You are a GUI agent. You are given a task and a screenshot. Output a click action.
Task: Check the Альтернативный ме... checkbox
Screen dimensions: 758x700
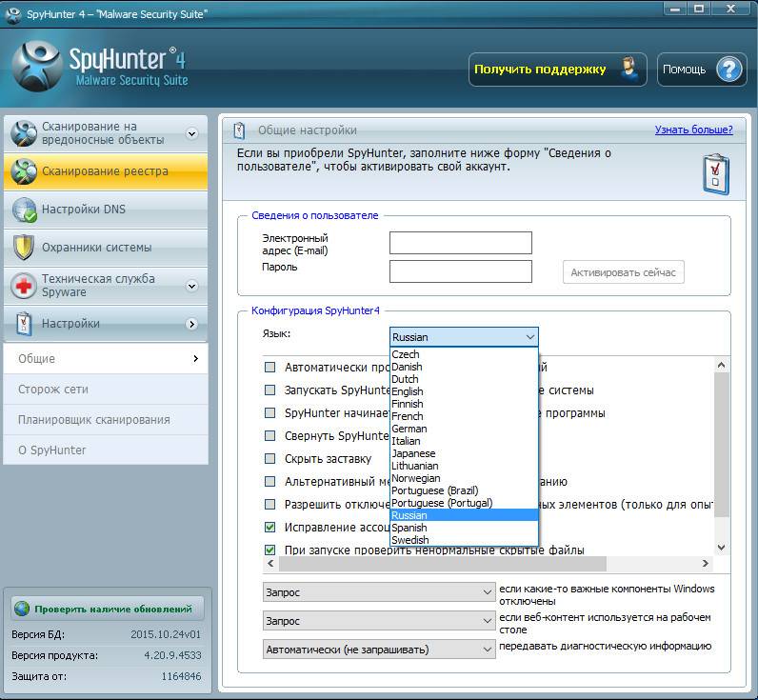tap(270, 482)
